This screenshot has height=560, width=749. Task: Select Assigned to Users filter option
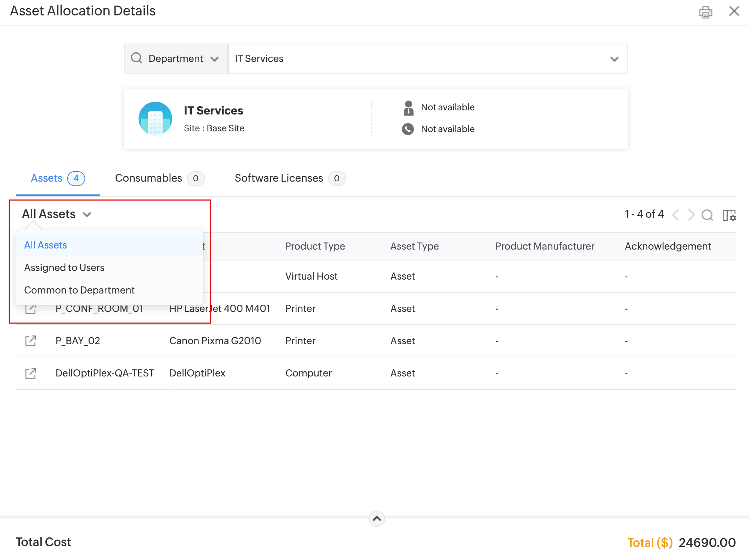click(x=64, y=268)
